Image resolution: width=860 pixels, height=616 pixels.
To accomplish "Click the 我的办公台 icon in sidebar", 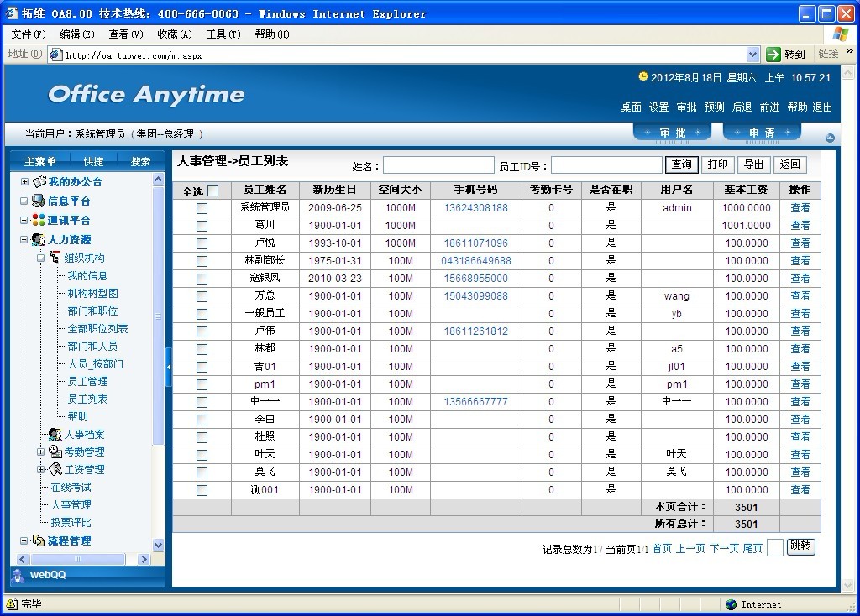I will (39, 181).
